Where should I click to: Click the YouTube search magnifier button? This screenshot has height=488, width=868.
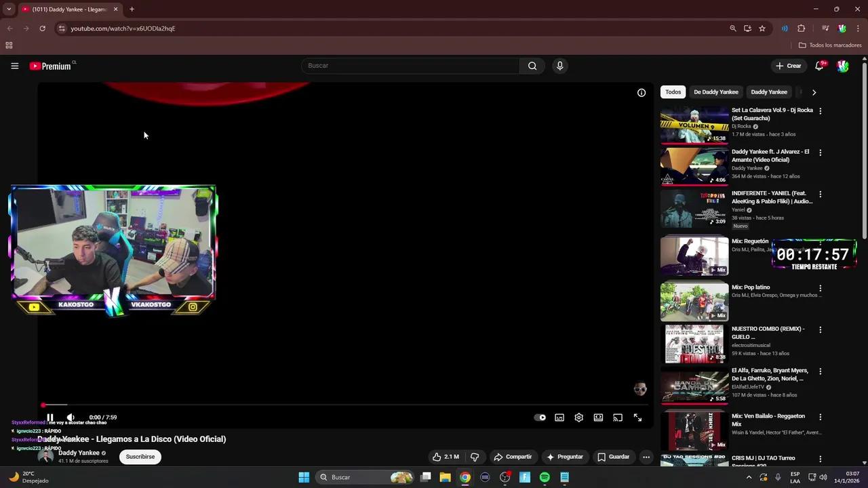[x=532, y=66]
